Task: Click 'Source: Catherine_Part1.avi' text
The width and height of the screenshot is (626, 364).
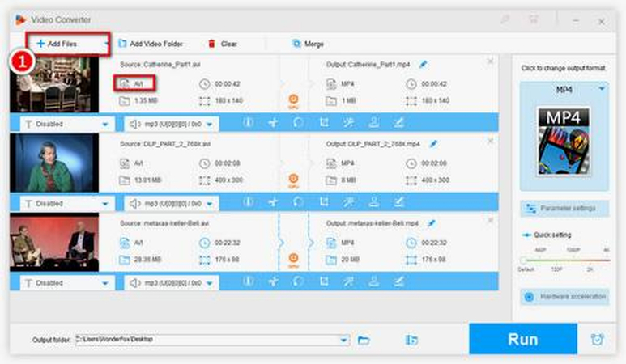Action: (160, 64)
